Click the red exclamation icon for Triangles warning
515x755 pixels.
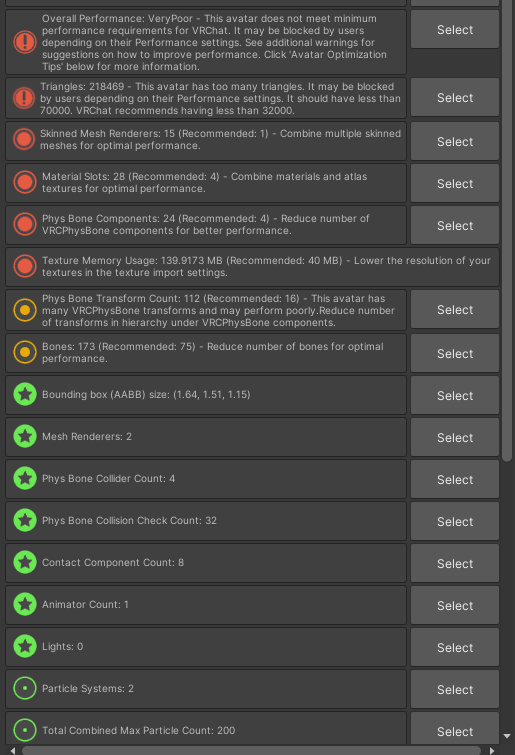pyautogui.click(x=24, y=98)
